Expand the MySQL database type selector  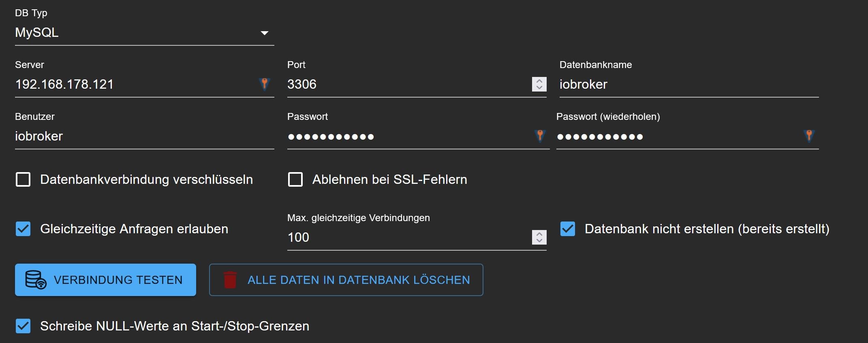click(138, 33)
